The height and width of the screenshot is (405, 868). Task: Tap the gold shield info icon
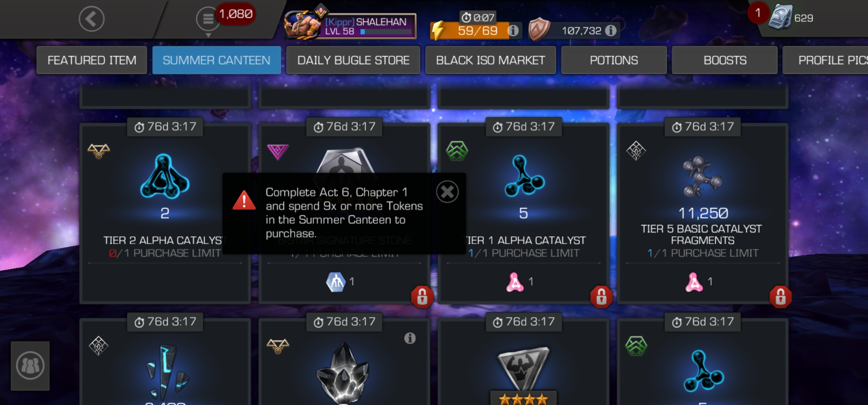pyautogui.click(x=611, y=30)
